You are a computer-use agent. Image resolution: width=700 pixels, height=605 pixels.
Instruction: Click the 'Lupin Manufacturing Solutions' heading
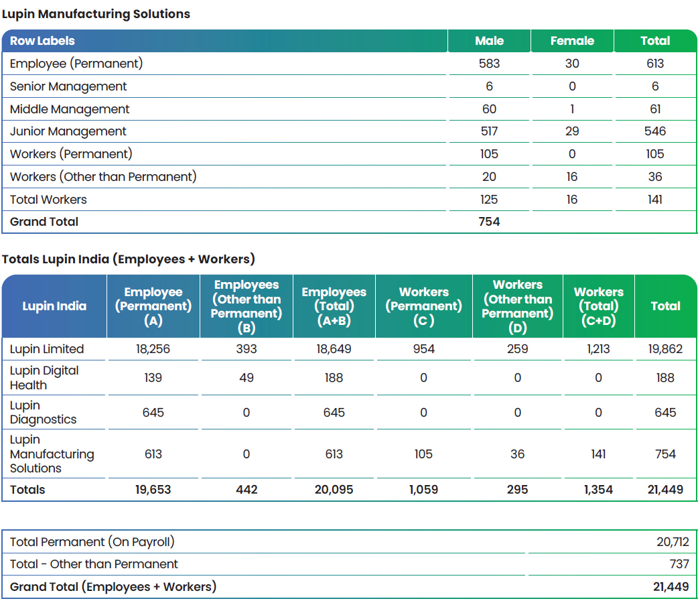96,14
